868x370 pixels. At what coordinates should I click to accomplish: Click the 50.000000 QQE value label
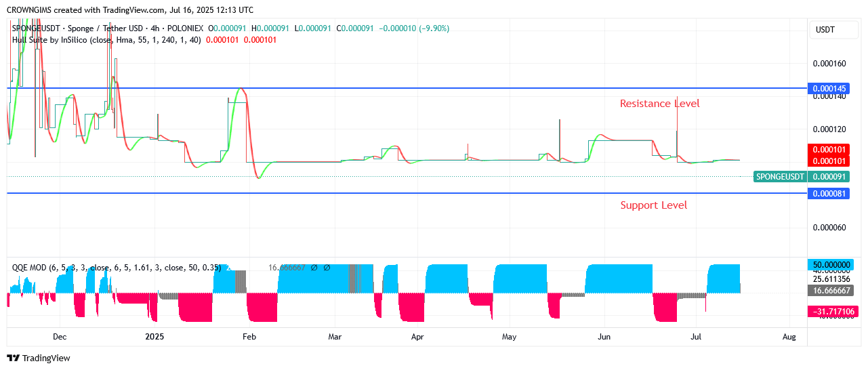(x=829, y=264)
